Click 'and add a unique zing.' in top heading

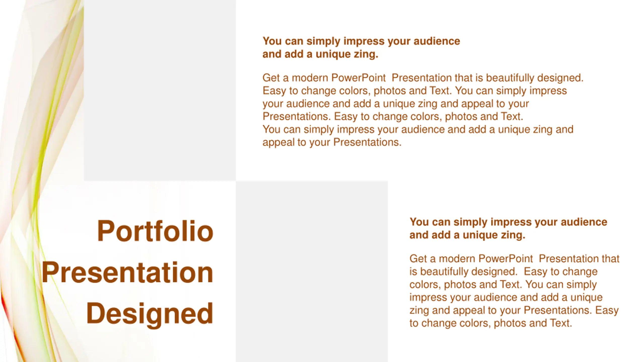pyautogui.click(x=320, y=54)
